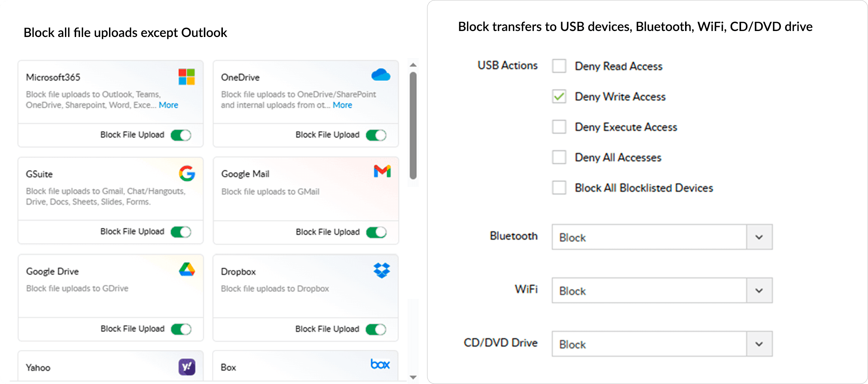Toggle Block File Upload for Google Mail
This screenshot has width=868, height=384.
tap(376, 232)
